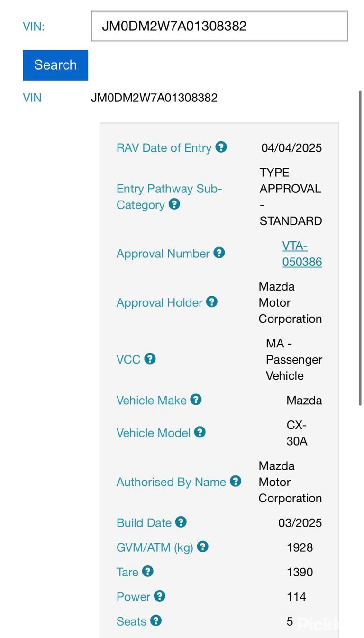
Task: Click the Build Date help icon
Action: tap(181, 522)
